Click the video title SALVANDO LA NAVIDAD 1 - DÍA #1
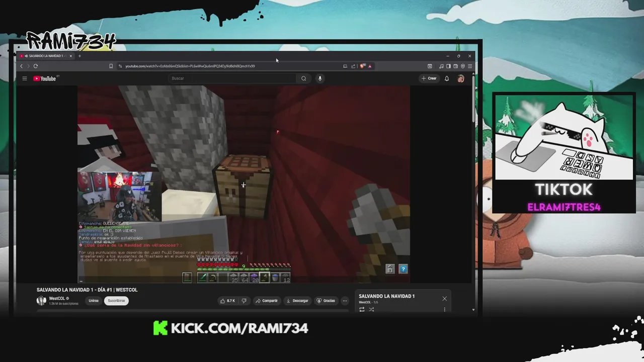Screen dimensions: 644x362 [87, 290]
